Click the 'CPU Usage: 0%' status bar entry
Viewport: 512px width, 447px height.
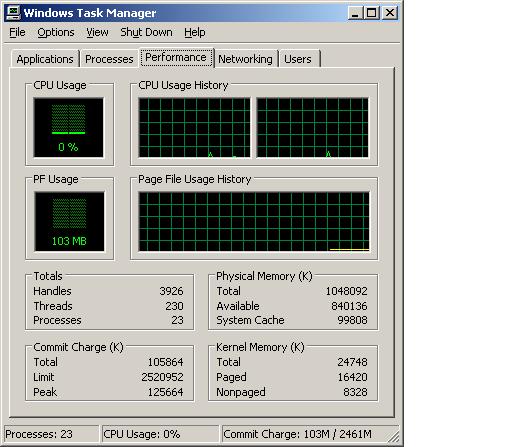(x=160, y=434)
